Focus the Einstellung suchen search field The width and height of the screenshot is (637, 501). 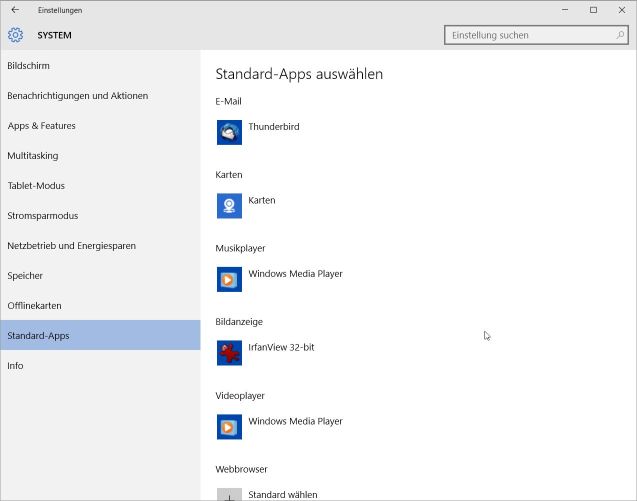click(x=536, y=35)
